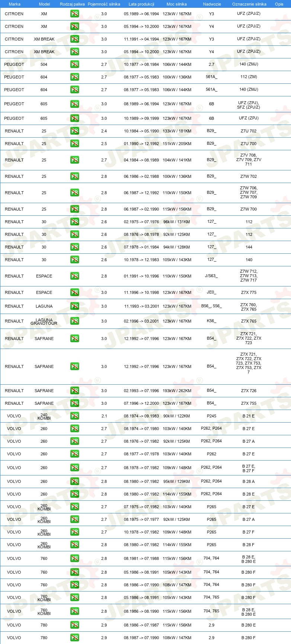
Task: Click petrol icon in Laguna Z7X 760 row
Action: pos(74,306)
